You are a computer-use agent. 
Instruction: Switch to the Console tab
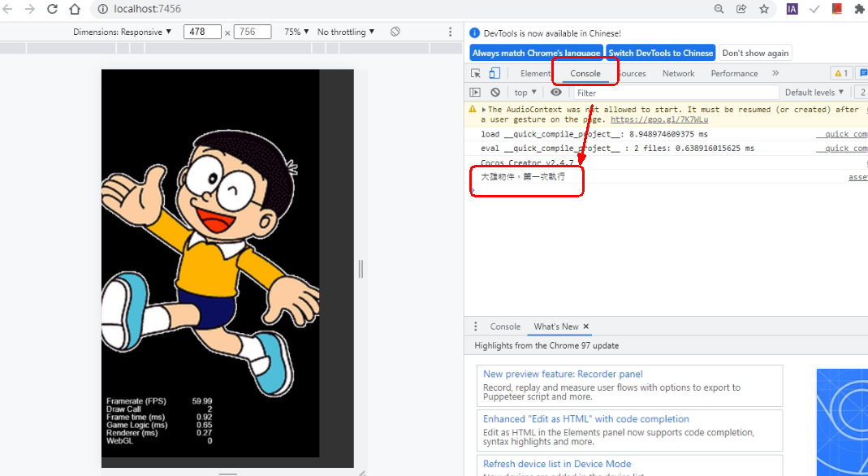(x=585, y=73)
